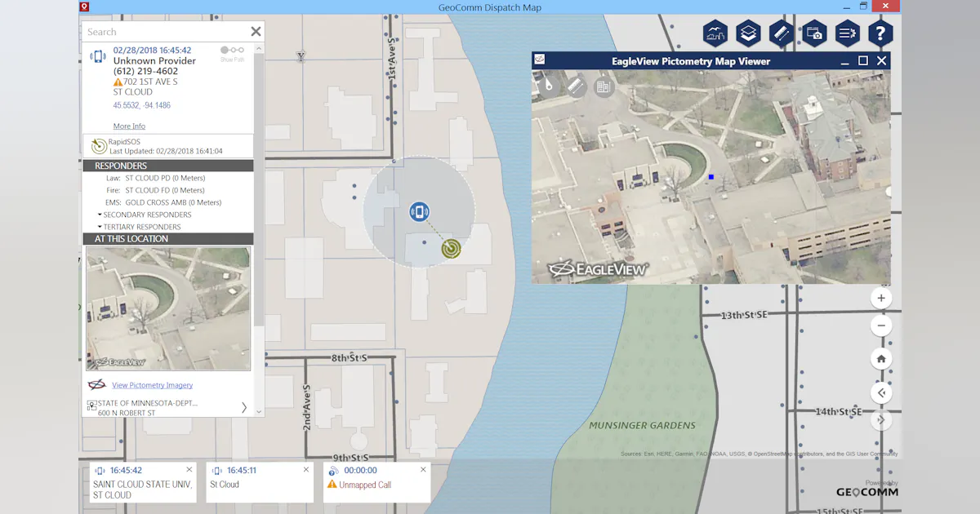Viewport: 980px width, 514px height.
Task: Click the screenshot camera hexagon tool
Action: click(x=814, y=33)
